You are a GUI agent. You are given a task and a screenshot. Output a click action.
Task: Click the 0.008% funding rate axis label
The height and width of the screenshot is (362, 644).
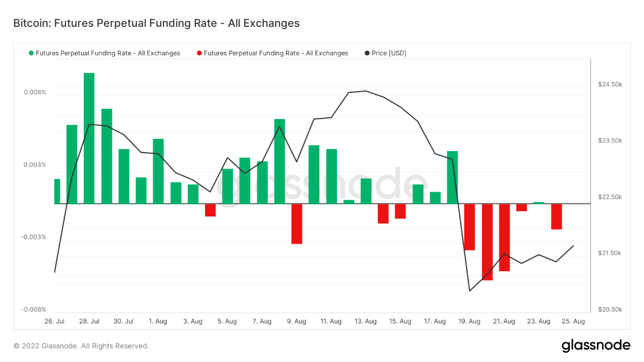(35, 92)
